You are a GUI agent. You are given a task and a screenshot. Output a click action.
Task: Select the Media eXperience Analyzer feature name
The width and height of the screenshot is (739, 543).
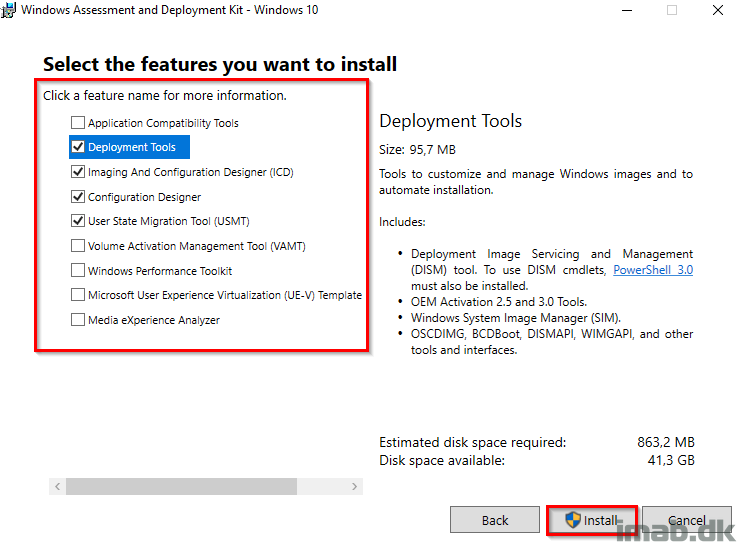(154, 320)
